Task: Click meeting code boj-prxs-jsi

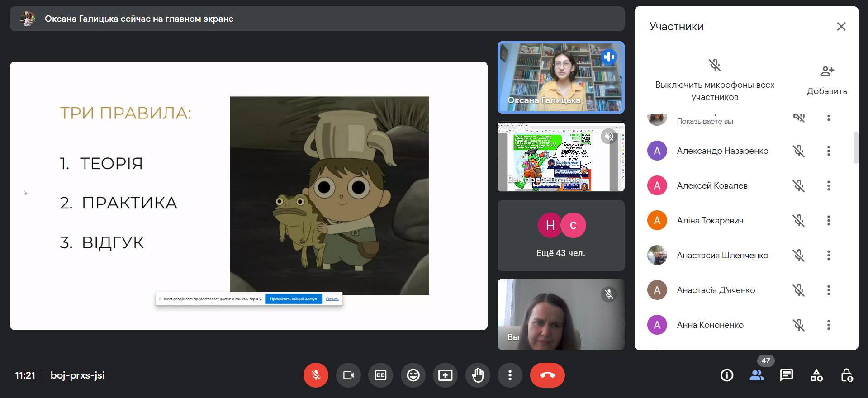Action: (x=77, y=375)
